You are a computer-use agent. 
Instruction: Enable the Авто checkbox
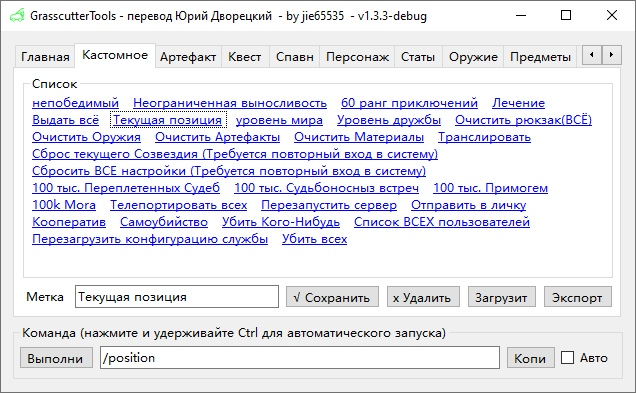coord(567,358)
